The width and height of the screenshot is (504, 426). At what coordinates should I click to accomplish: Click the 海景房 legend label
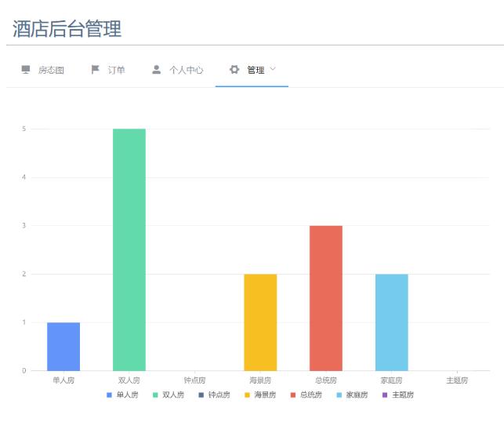(266, 395)
